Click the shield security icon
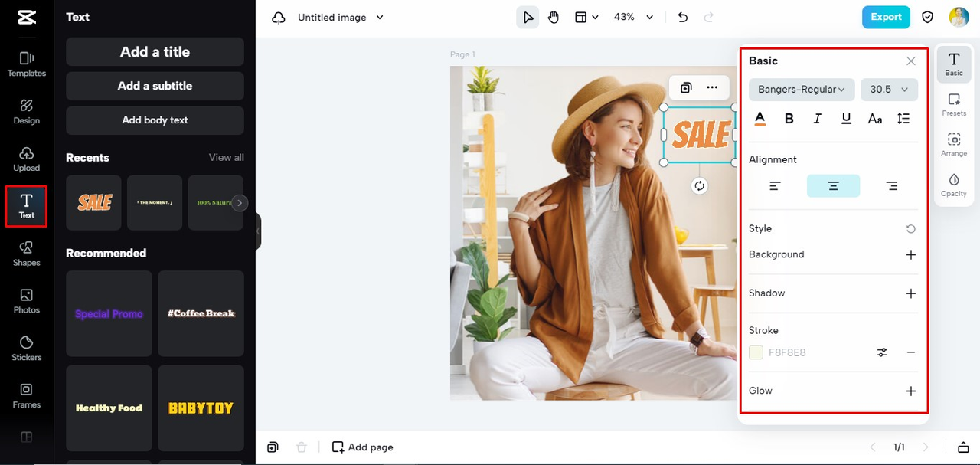 pyautogui.click(x=927, y=17)
